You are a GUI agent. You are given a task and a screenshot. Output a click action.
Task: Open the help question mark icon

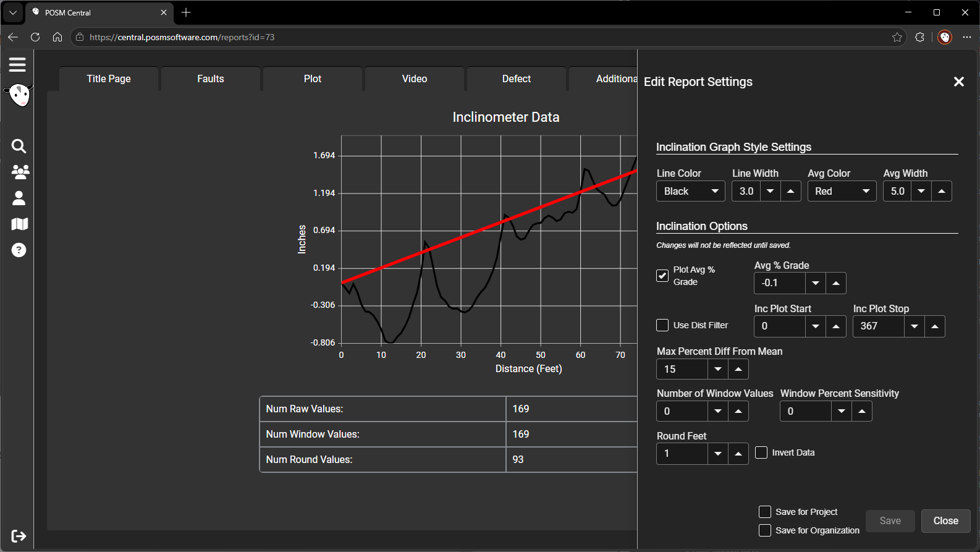19,250
